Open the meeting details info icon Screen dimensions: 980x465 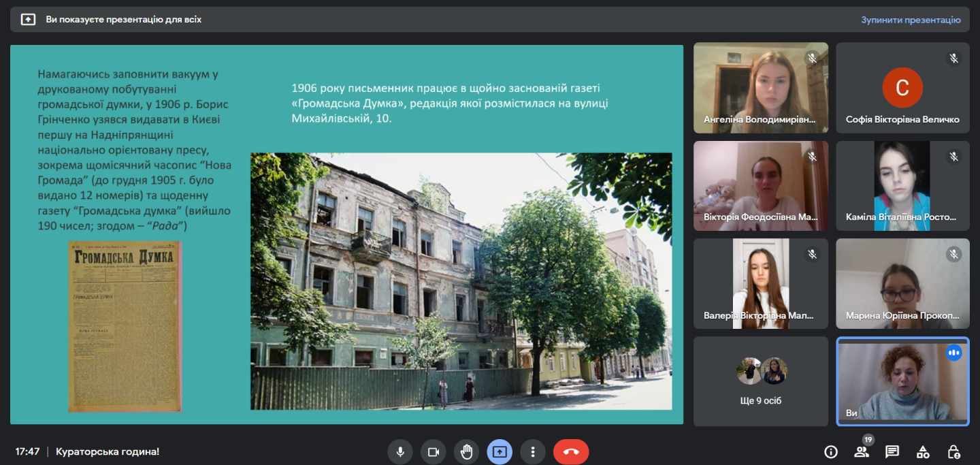(x=830, y=451)
